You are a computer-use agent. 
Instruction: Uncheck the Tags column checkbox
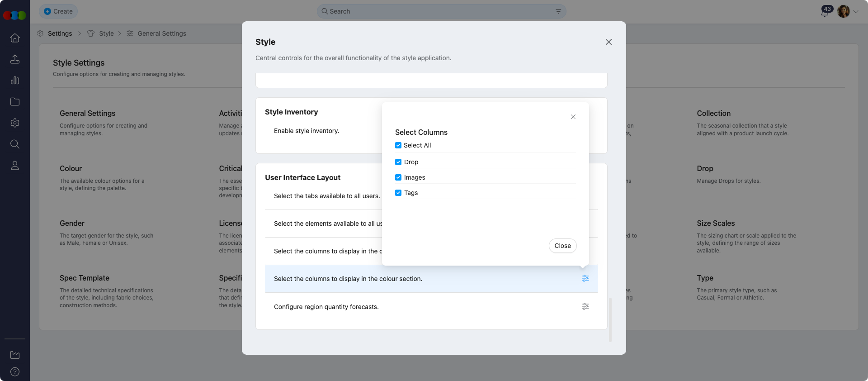398,193
